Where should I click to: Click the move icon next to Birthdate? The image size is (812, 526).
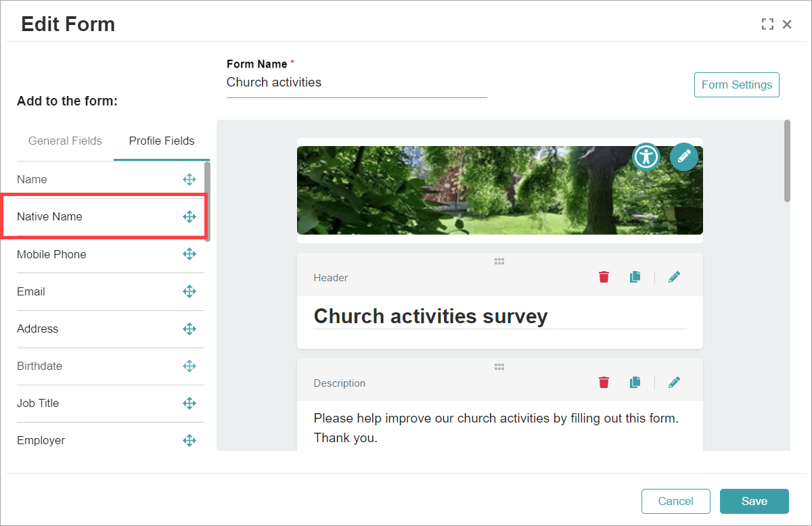[189, 366]
